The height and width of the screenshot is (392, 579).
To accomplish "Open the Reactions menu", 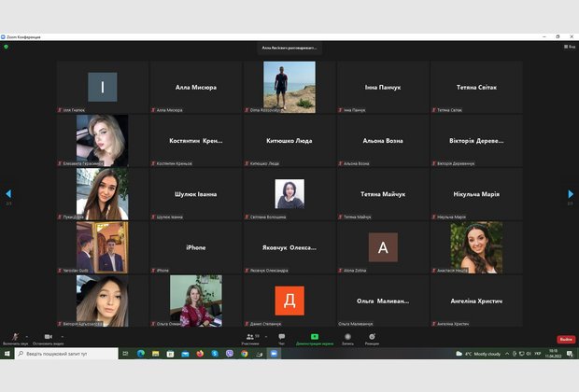I will [372, 337].
